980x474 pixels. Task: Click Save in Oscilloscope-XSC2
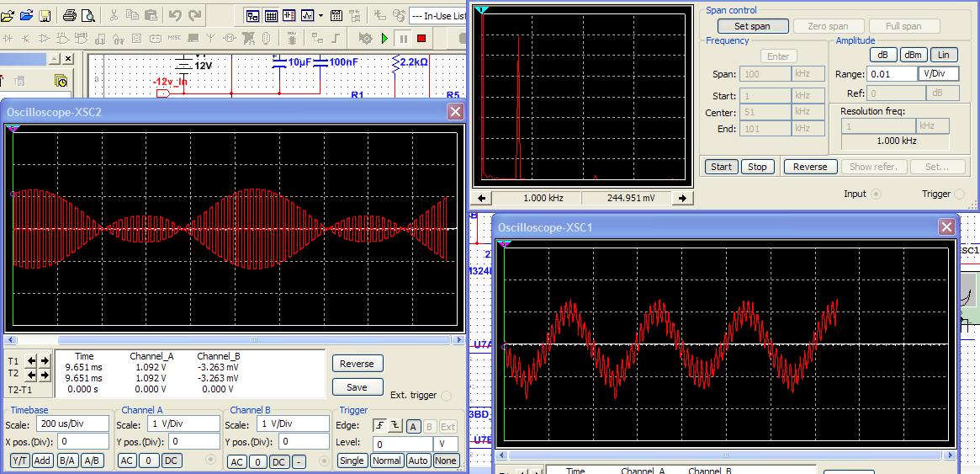358,387
